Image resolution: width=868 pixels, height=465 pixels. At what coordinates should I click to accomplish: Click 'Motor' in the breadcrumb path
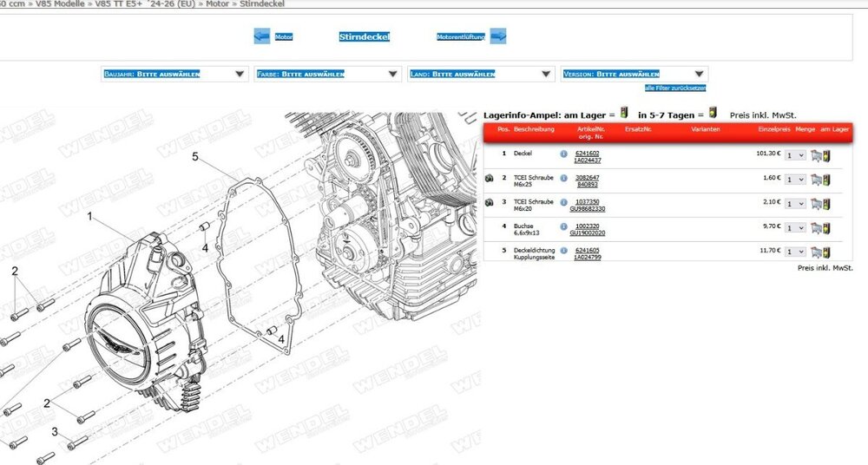(x=217, y=3)
